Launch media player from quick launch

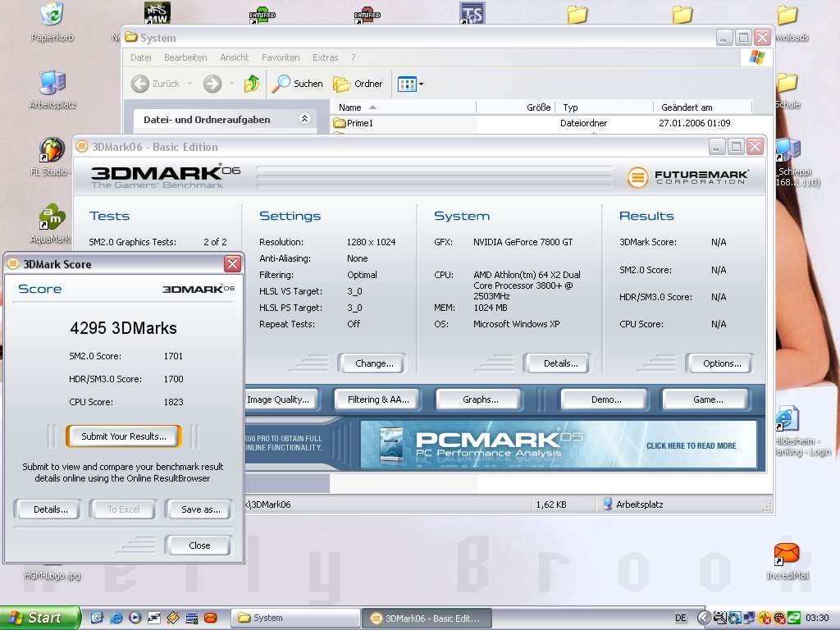point(135,619)
